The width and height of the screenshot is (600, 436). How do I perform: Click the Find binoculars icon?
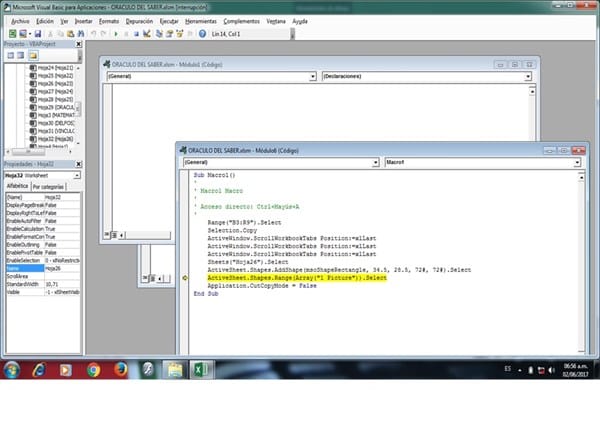click(x=83, y=33)
